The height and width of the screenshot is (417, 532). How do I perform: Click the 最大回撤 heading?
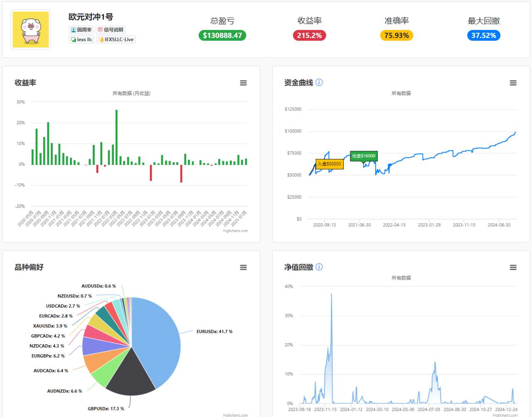(484, 21)
